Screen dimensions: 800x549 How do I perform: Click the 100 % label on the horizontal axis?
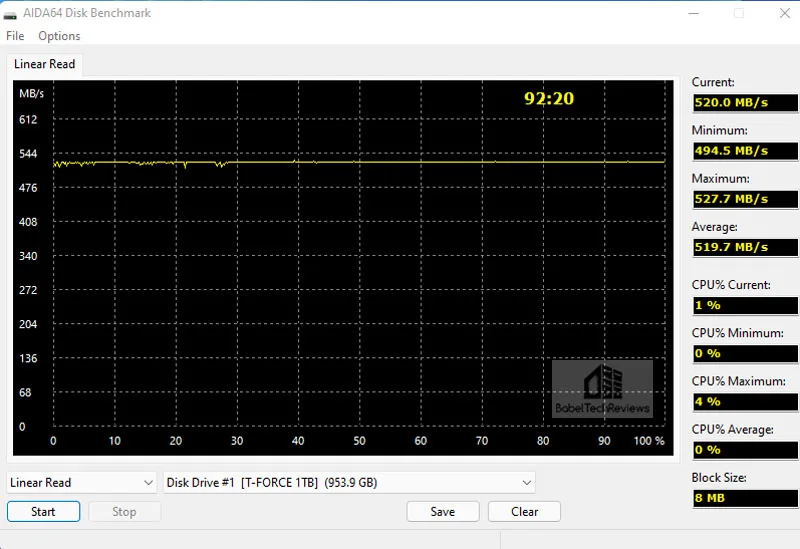point(649,441)
